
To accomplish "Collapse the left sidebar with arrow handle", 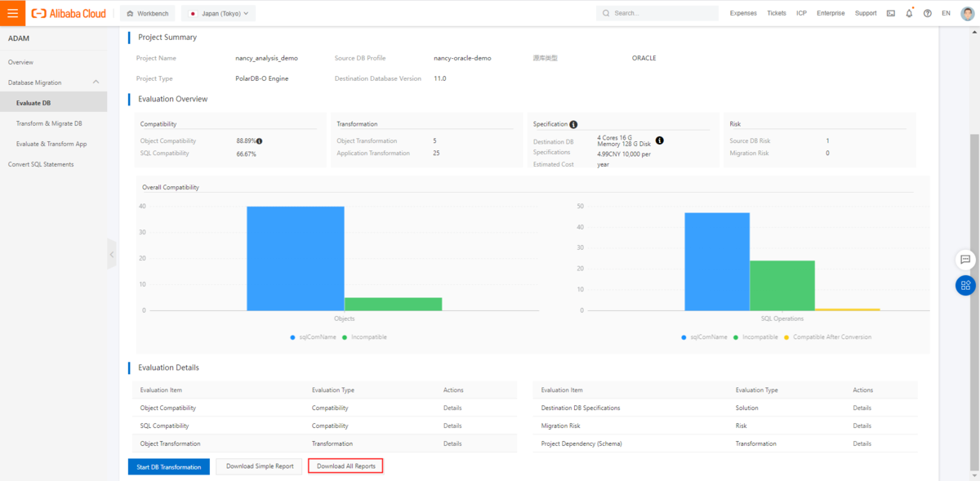I will pyautogui.click(x=112, y=254).
